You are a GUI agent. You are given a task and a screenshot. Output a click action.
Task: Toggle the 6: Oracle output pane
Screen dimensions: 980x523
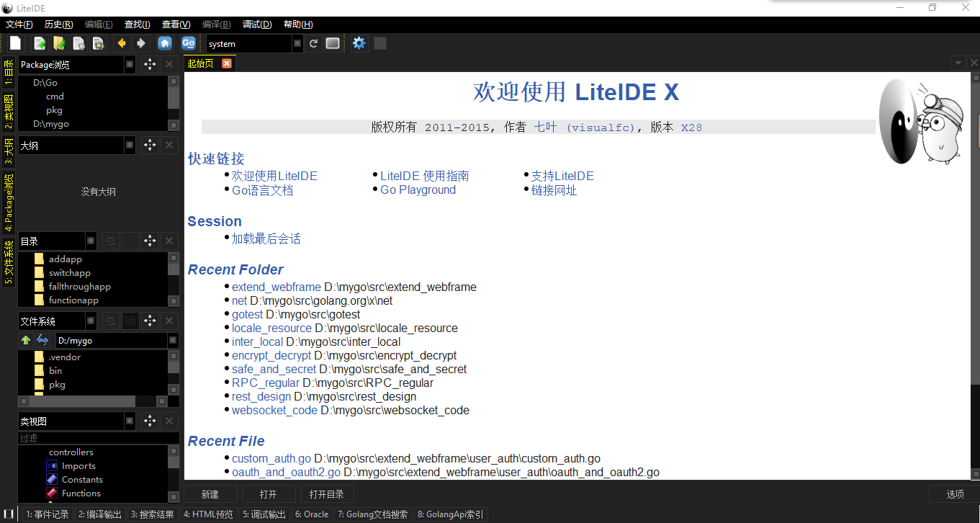[x=312, y=514]
